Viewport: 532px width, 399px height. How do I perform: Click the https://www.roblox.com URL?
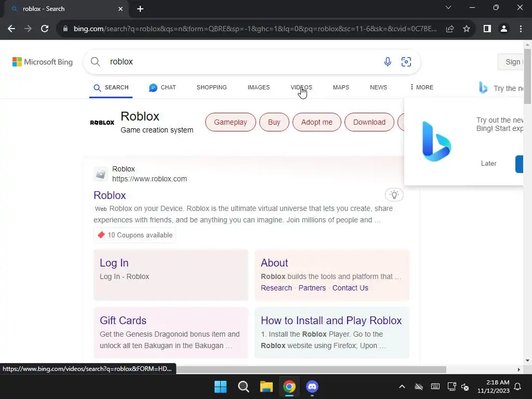[x=150, y=179]
